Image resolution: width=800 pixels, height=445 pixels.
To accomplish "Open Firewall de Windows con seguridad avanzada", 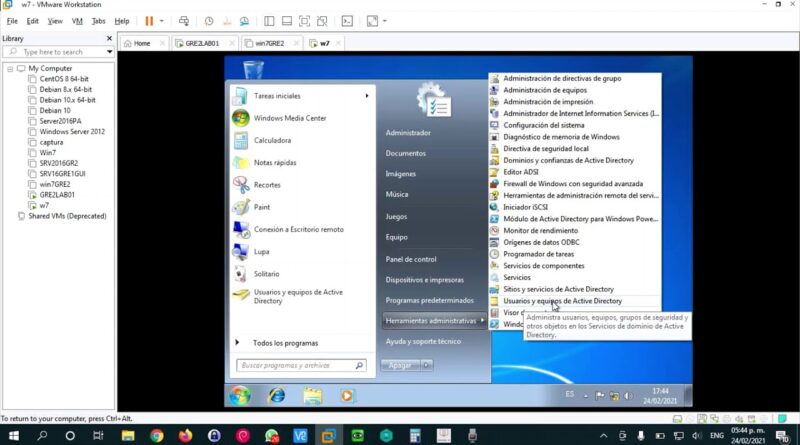I will 574,184.
